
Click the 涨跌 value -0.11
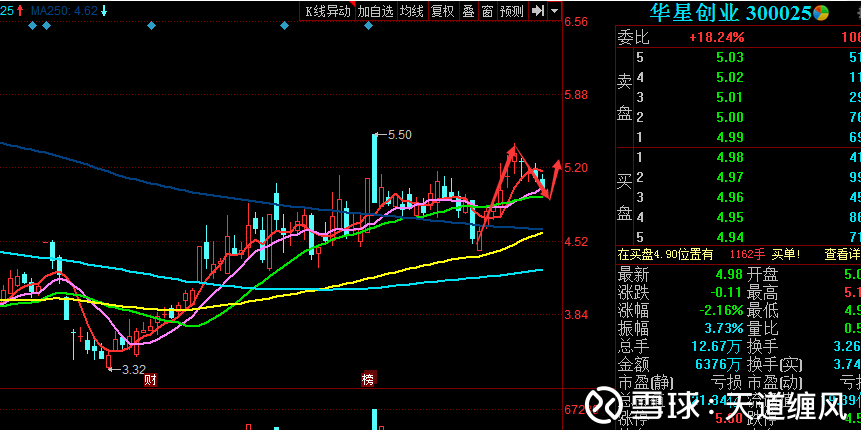[726, 292]
